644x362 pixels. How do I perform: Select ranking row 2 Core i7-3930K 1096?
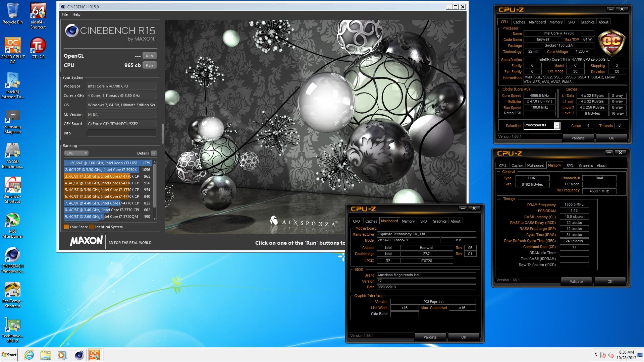tap(108, 170)
